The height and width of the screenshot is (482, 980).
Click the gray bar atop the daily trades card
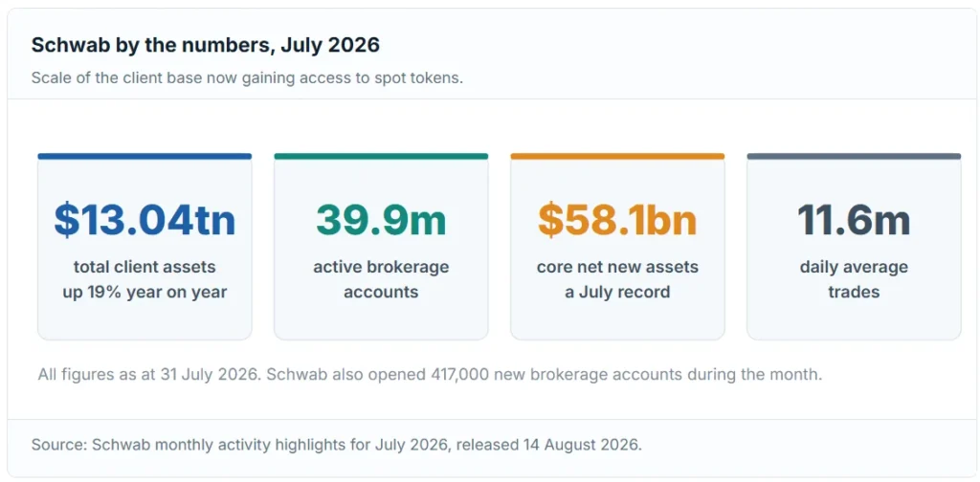point(854,156)
